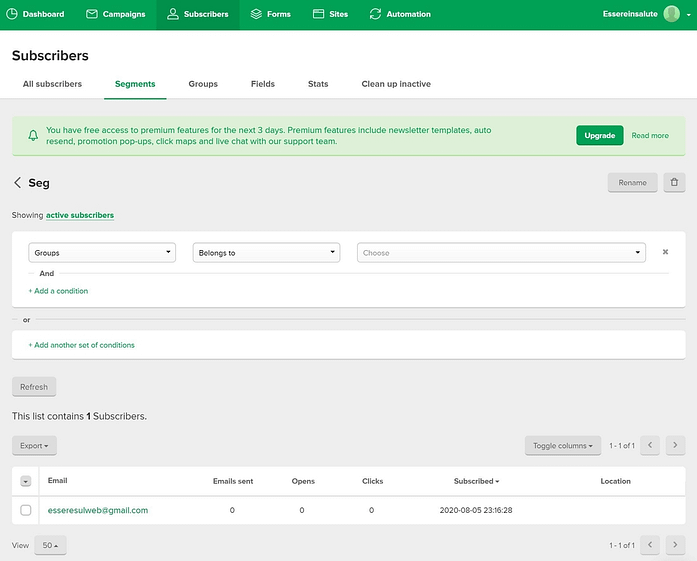
Task: Check the box for esseresulweb@gmail.com
Action: tap(26, 510)
